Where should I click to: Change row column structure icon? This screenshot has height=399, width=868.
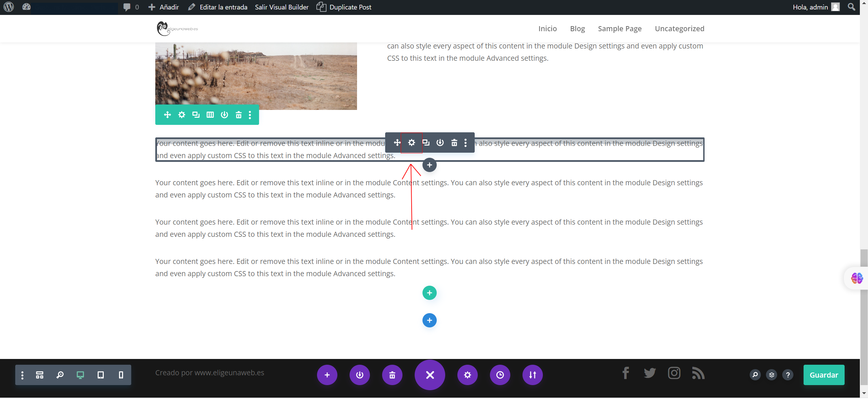[210, 115]
